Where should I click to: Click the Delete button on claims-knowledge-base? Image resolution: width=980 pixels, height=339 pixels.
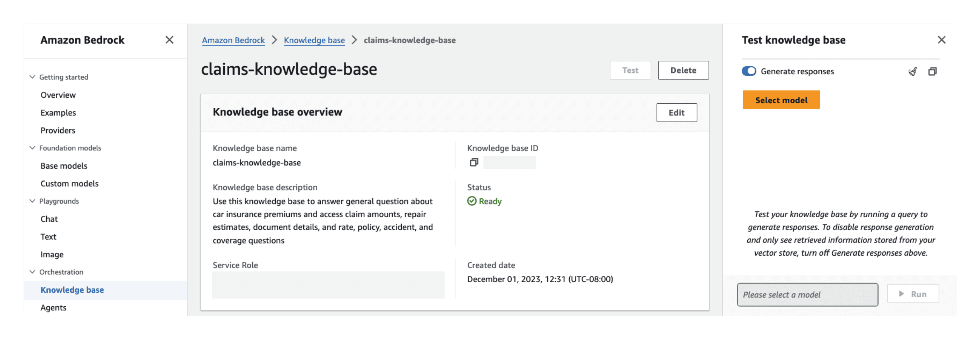[x=683, y=70]
